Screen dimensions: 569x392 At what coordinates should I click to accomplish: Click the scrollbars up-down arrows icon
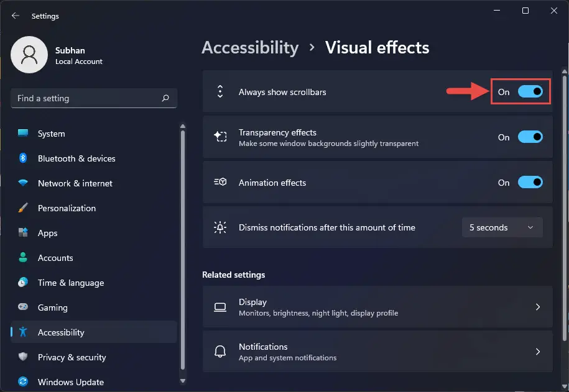pyautogui.click(x=220, y=92)
